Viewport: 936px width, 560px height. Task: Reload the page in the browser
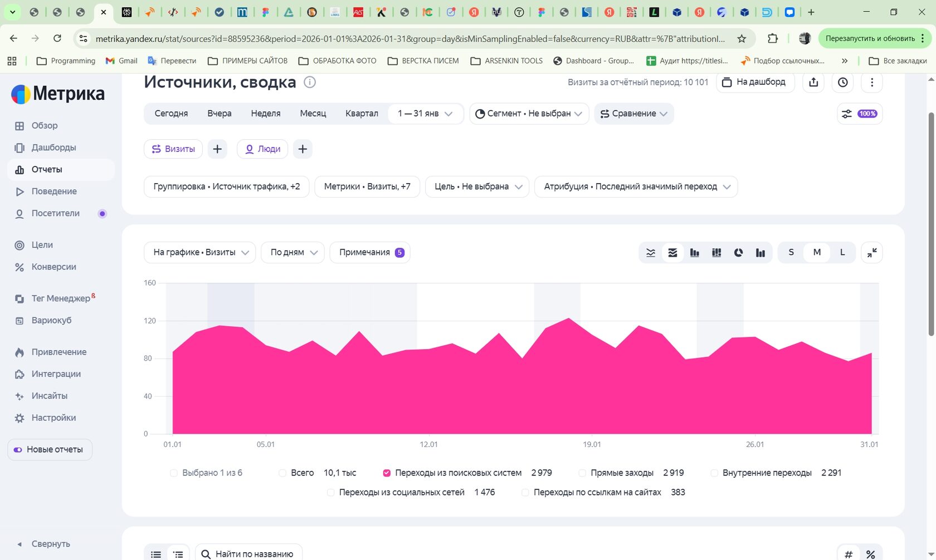[x=57, y=38]
